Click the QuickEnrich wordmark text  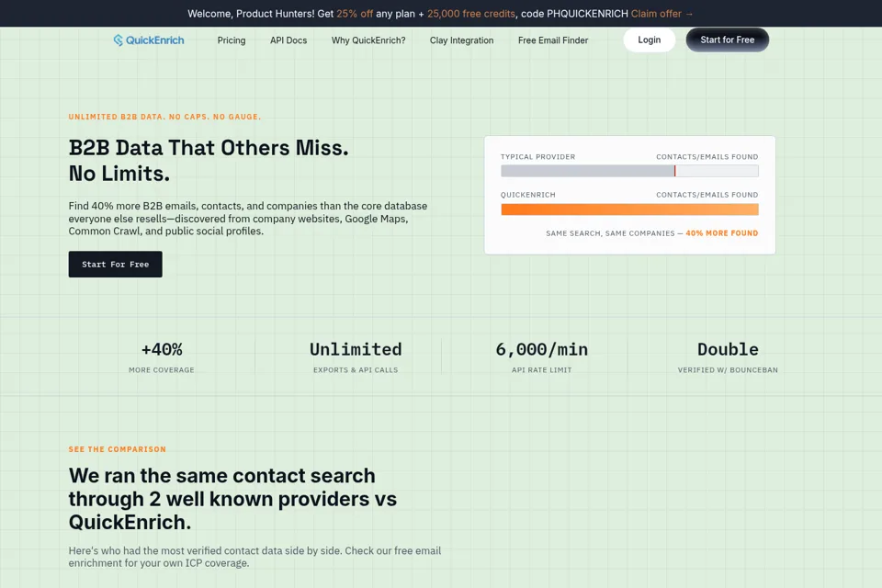point(154,40)
